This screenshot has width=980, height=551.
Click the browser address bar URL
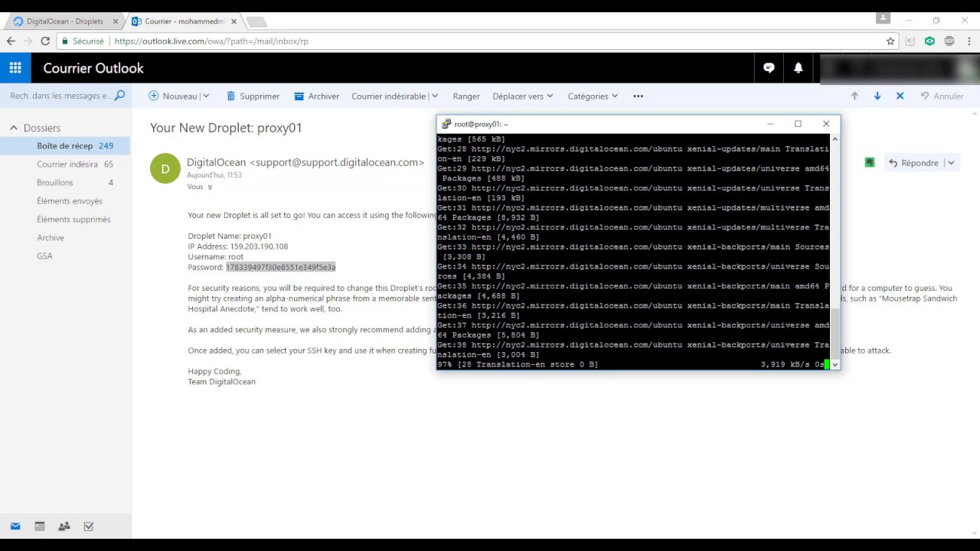click(211, 41)
